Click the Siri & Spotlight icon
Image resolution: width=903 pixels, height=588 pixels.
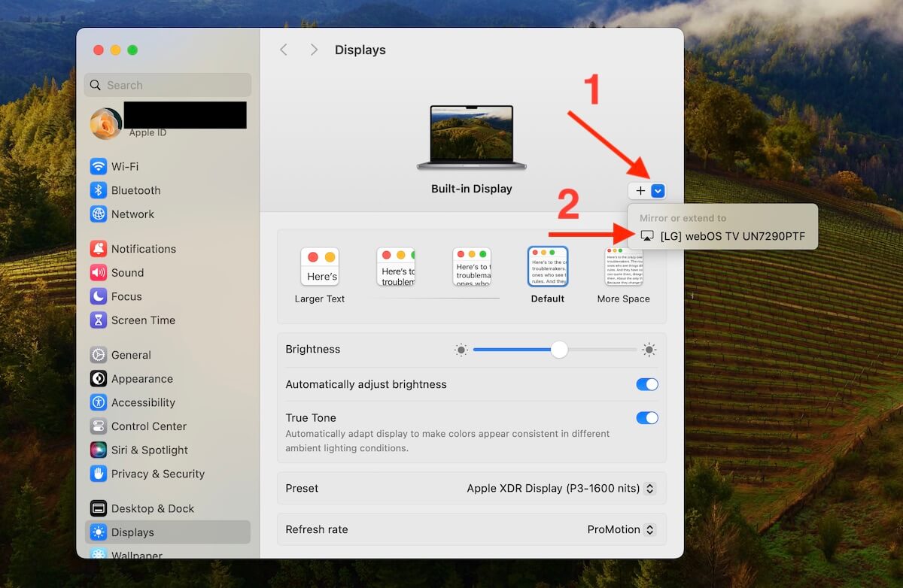[x=99, y=450]
